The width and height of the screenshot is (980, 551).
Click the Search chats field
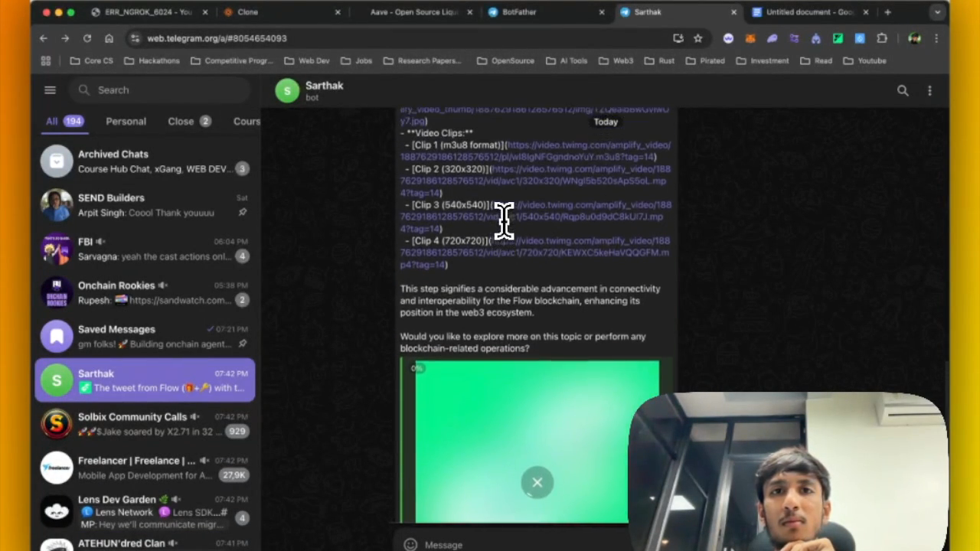pos(161,90)
